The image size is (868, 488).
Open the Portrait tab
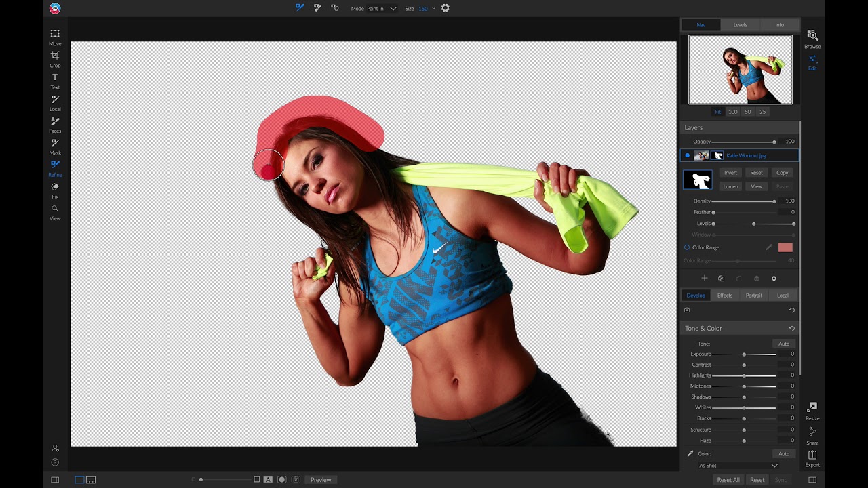coord(754,296)
